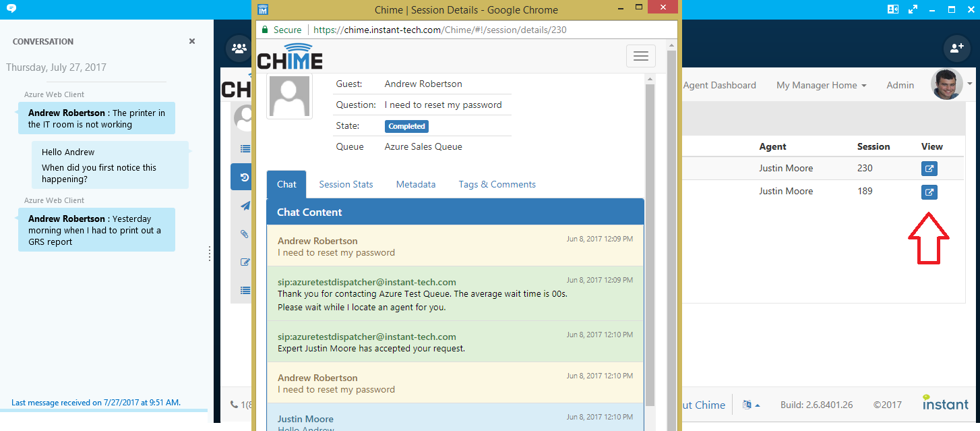The width and height of the screenshot is (980, 431).
Task: Click the Chrome popup outer scrollbar up arrow
Action: click(x=671, y=45)
